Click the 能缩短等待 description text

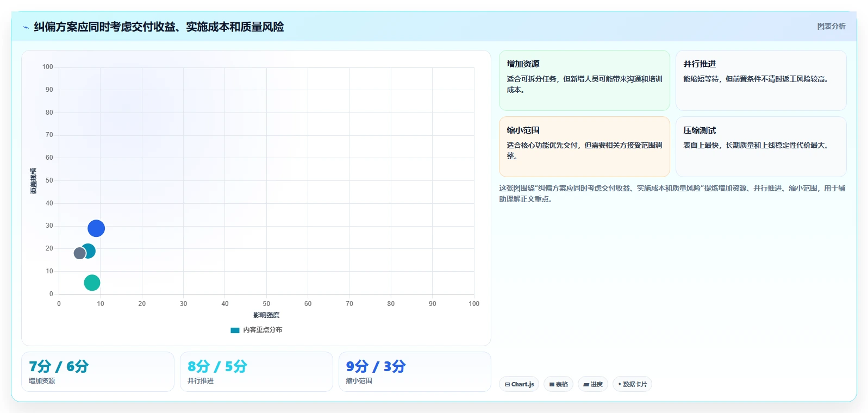(x=756, y=79)
